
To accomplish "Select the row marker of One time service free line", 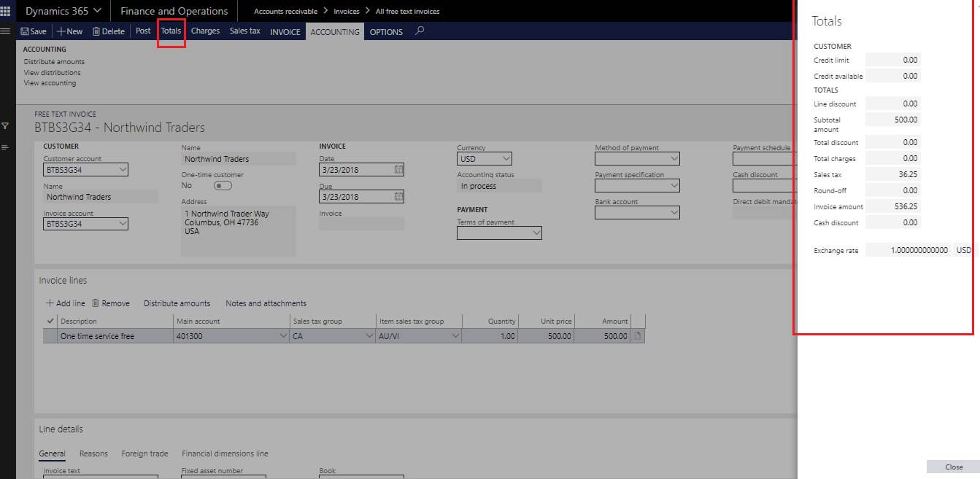I will 50,336.
